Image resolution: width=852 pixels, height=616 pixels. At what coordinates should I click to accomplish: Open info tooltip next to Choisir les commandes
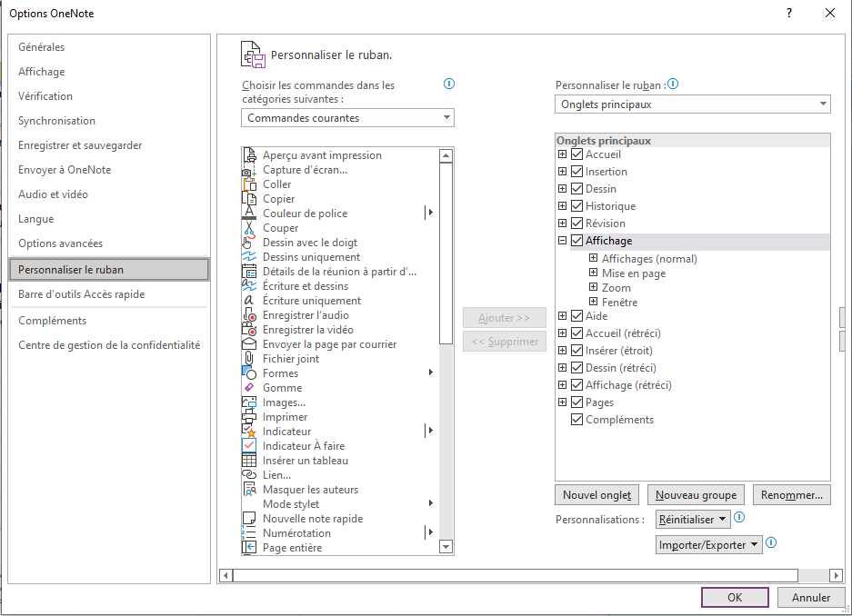tap(449, 84)
